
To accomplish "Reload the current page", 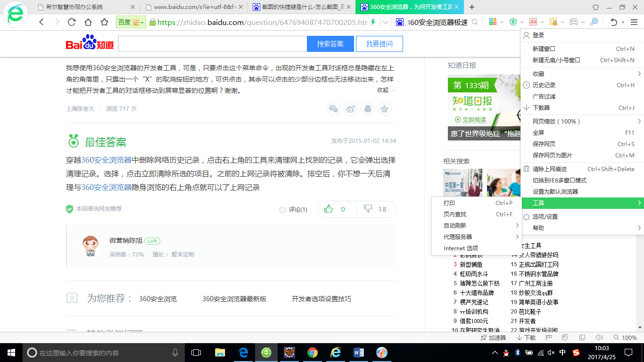I will (x=72, y=22).
